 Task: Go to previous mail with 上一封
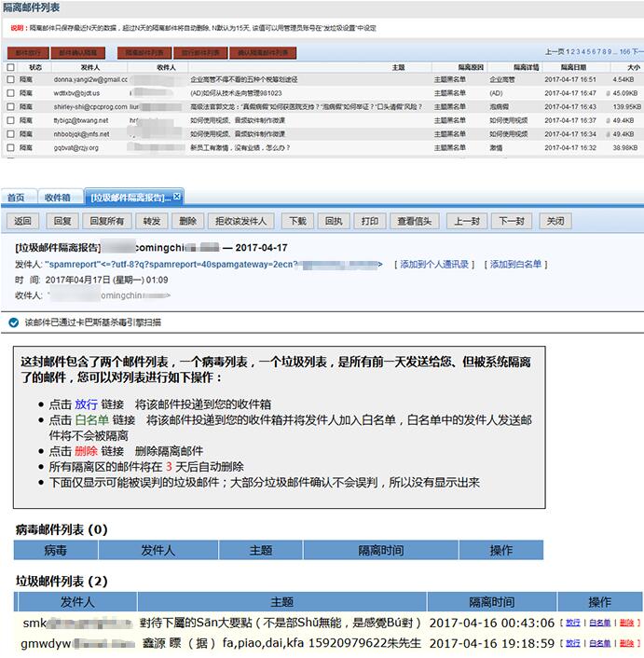(467, 221)
